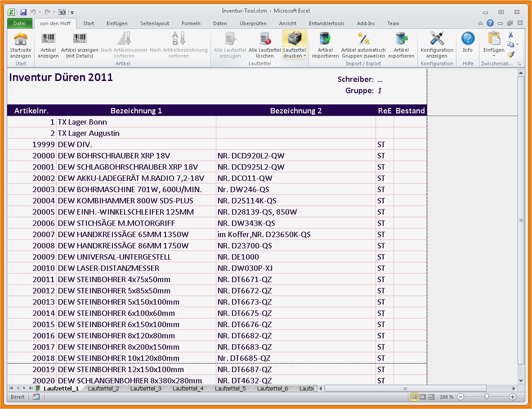Open Artikel anzeigen (mit Details)

pos(80,39)
